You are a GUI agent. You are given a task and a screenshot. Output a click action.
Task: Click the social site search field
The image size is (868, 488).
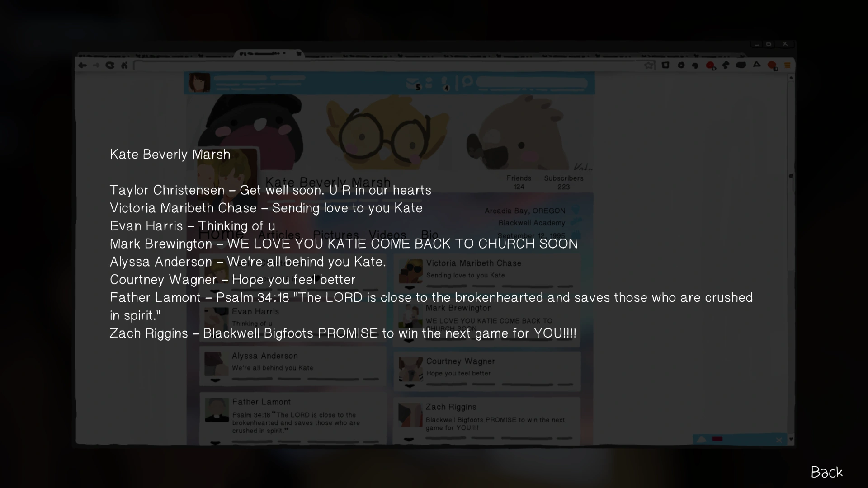pyautogui.click(x=532, y=83)
